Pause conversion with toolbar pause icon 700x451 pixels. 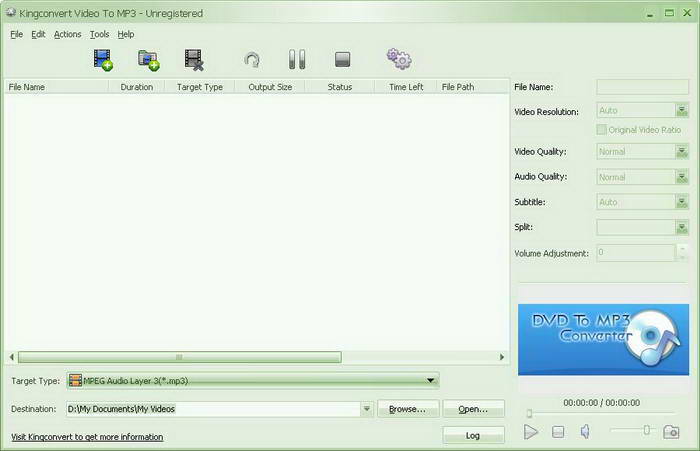point(297,59)
